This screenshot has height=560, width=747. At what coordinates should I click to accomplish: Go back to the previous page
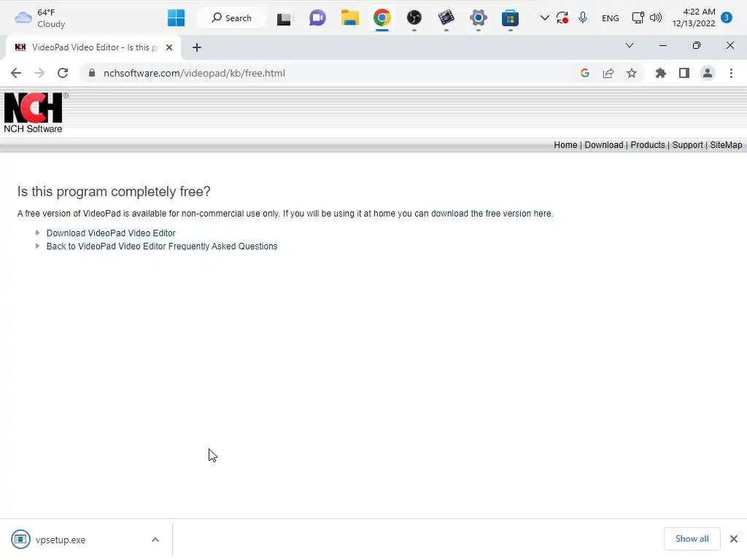16,73
